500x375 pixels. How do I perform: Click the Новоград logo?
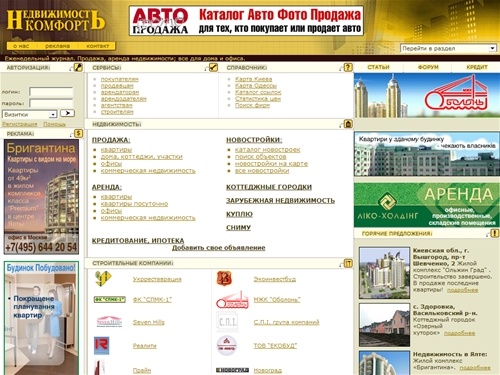coord(232,370)
